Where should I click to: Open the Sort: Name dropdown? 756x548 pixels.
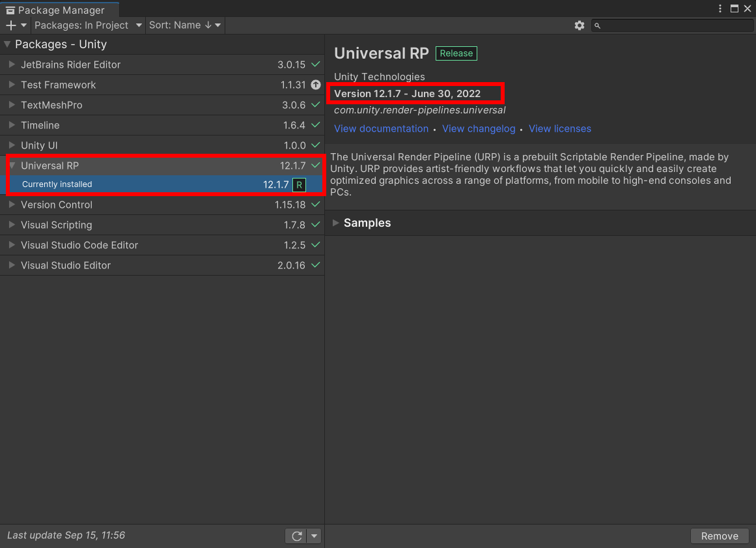[x=185, y=25]
